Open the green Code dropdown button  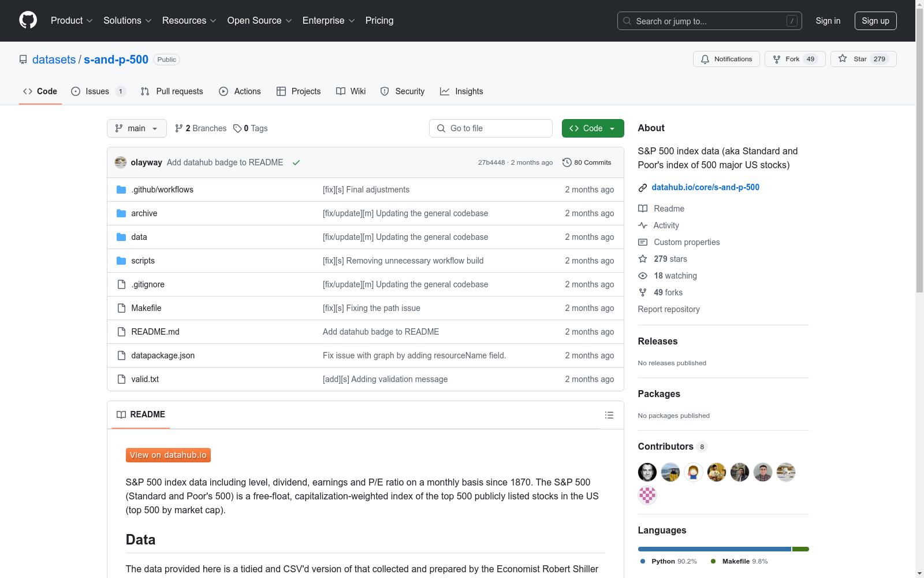coord(593,128)
